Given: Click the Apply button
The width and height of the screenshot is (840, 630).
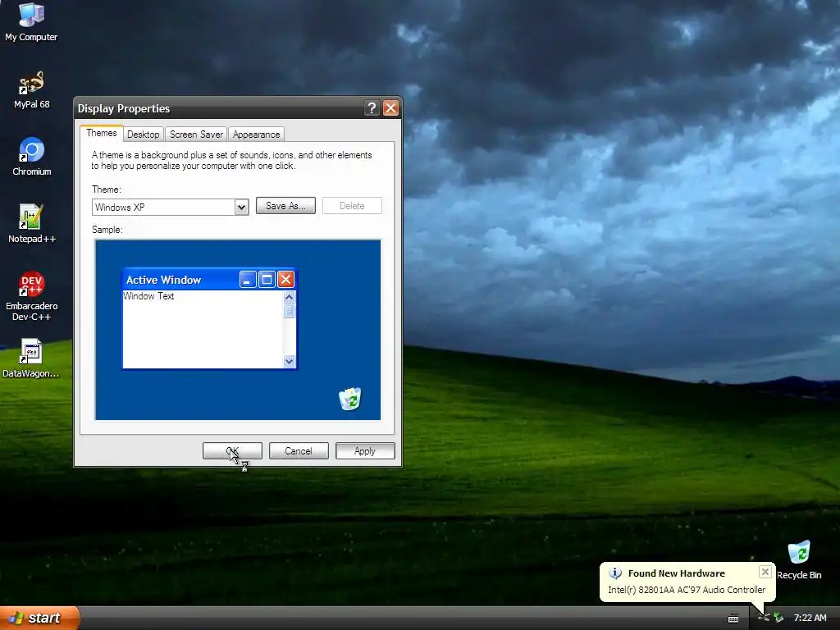Looking at the screenshot, I should click(365, 451).
